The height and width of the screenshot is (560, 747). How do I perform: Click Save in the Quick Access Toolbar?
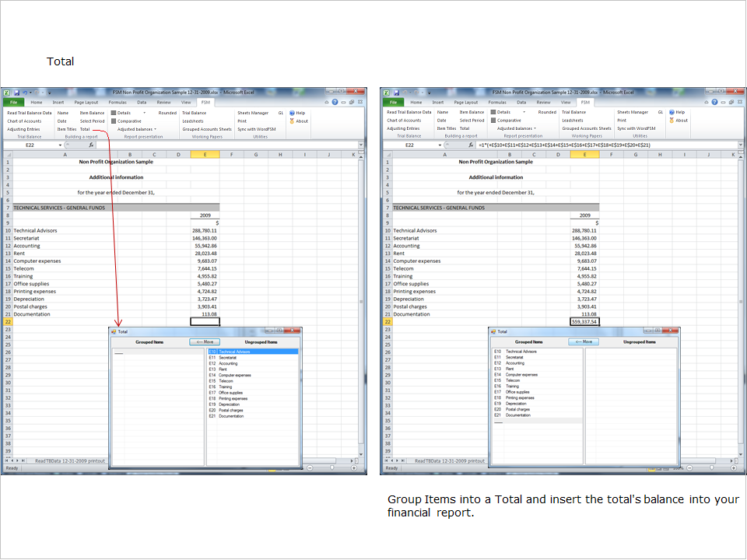tap(17, 92)
